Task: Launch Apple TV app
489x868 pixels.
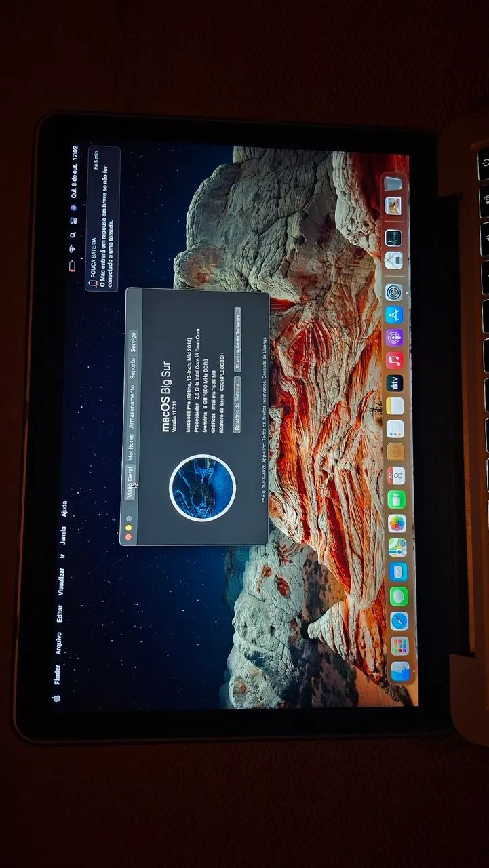Action: coord(395,383)
